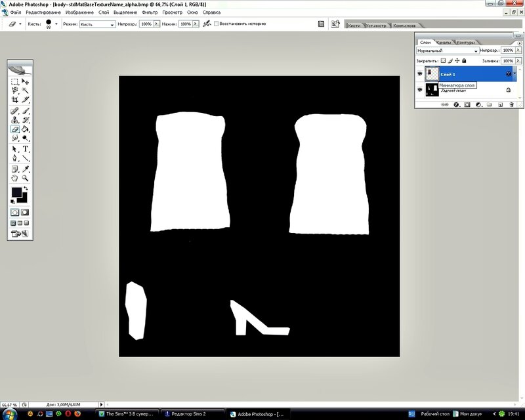
Task: Choose the Rectangular Marquee tool
Action: tap(14, 81)
